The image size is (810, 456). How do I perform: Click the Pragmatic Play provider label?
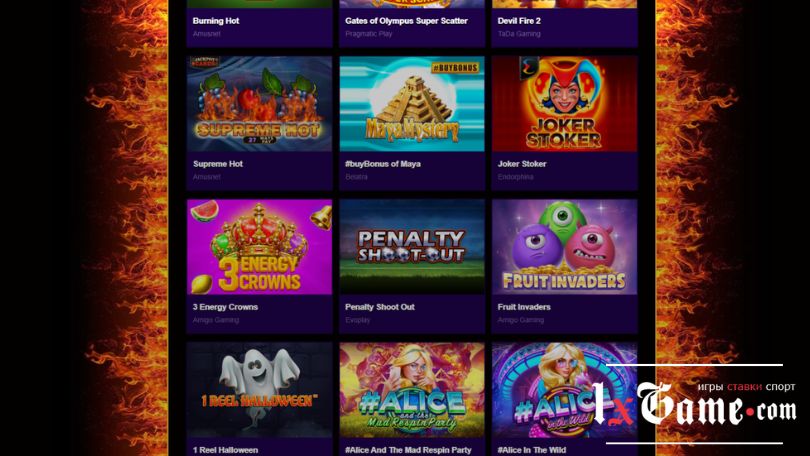368,34
